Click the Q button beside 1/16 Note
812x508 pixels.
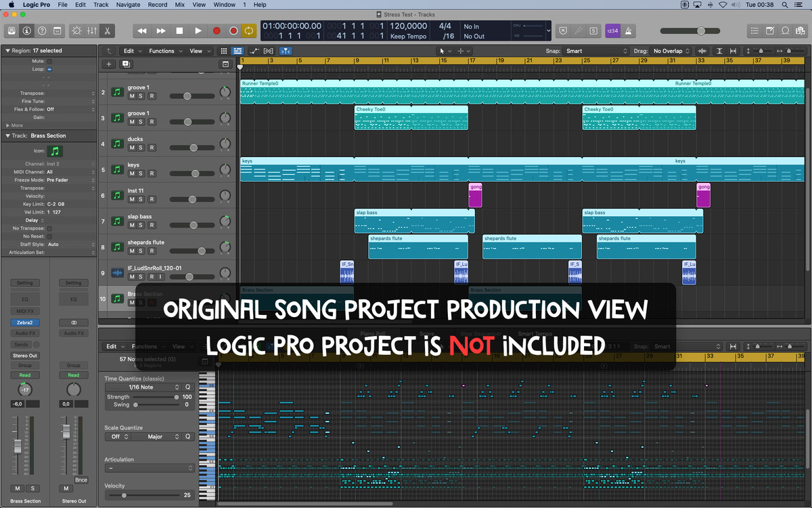188,387
